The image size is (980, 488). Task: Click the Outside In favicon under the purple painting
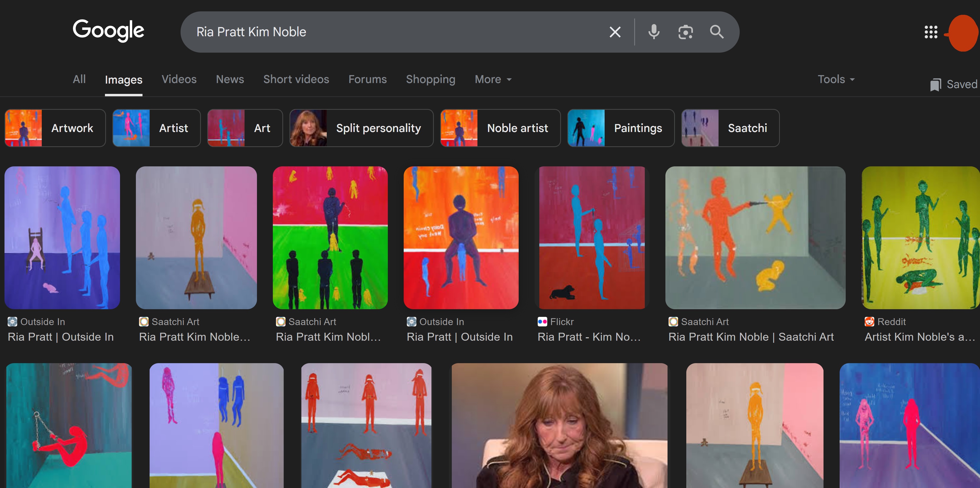pyautogui.click(x=12, y=322)
